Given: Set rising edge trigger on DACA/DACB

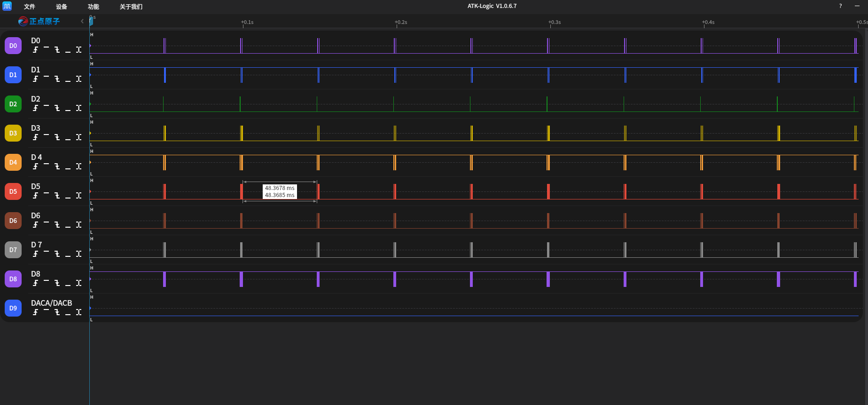Looking at the screenshot, I should 35,312.
